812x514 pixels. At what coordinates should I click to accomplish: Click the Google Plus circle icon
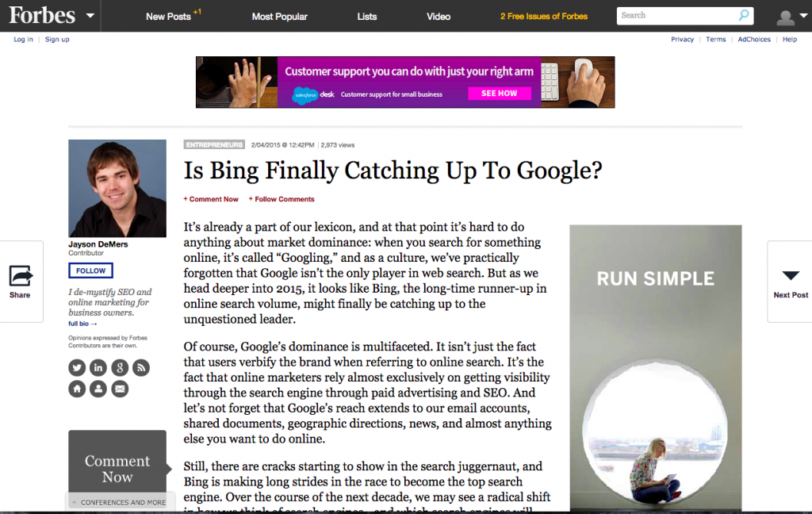coord(120,367)
